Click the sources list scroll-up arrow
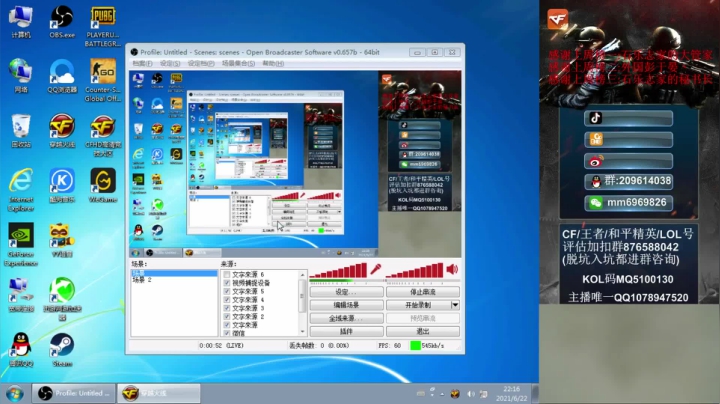The height and width of the screenshot is (404, 720). tap(302, 275)
